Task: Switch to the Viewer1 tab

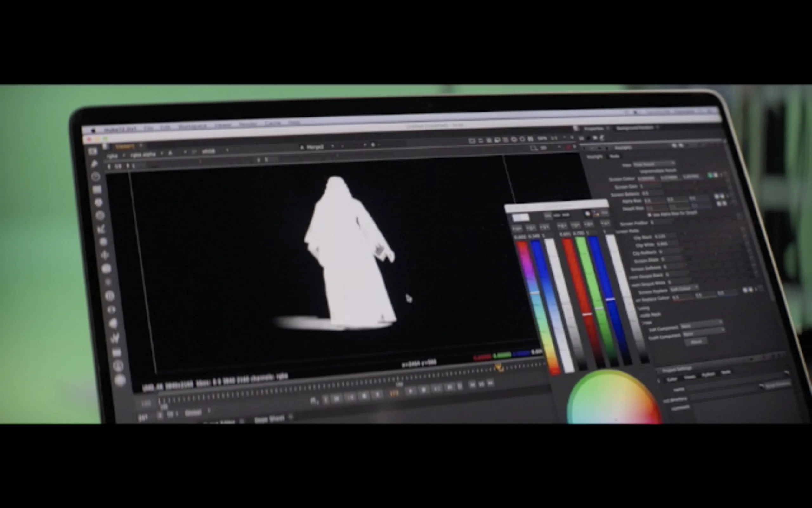Action: [125, 146]
